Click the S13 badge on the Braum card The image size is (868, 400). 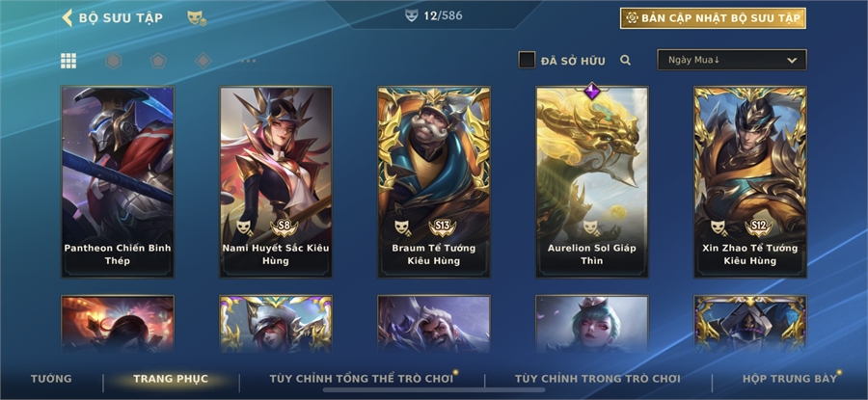pyautogui.click(x=443, y=227)
